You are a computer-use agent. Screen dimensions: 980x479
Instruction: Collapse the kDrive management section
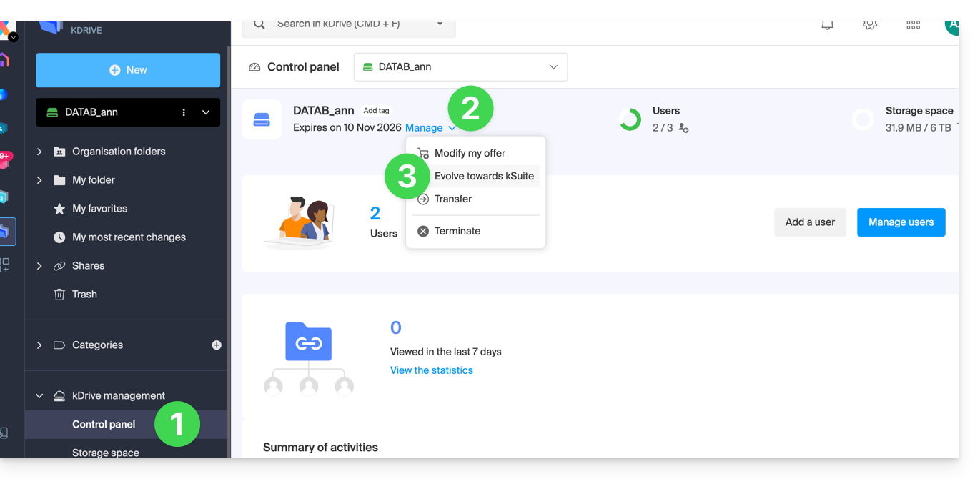click(x=39, y=396)
